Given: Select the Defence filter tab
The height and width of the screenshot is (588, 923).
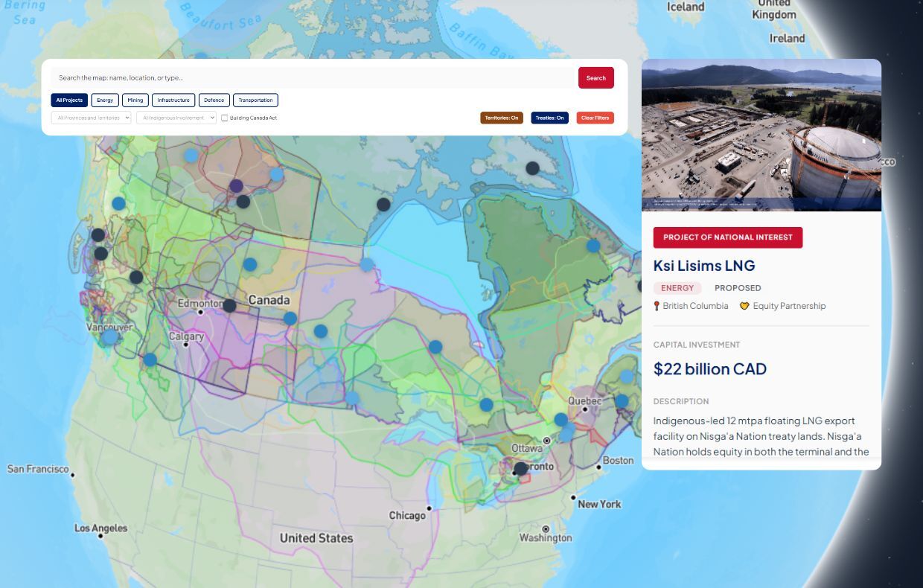Looking at the screenshot, I should click(214, 100).
